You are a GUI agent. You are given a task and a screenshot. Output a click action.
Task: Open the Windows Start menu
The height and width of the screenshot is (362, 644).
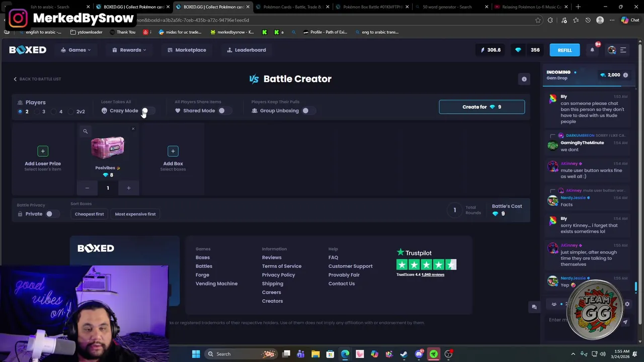point(196,354)
